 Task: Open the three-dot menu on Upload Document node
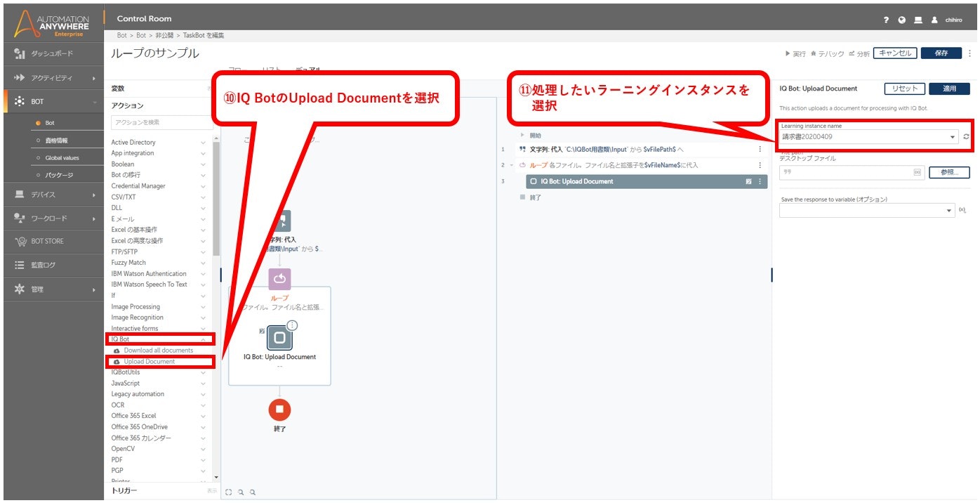pyautogui.click(x=292, y=325)
